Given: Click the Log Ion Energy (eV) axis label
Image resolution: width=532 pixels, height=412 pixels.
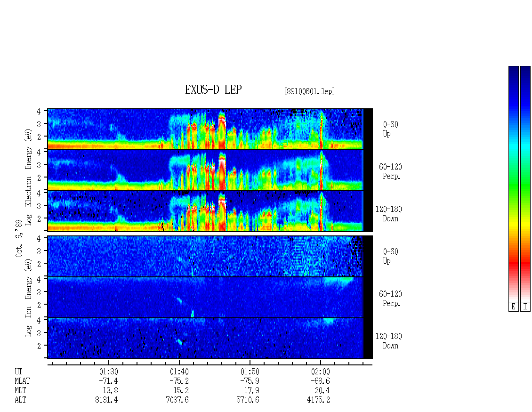Looking at the screenshot, I should pos(29,298).
